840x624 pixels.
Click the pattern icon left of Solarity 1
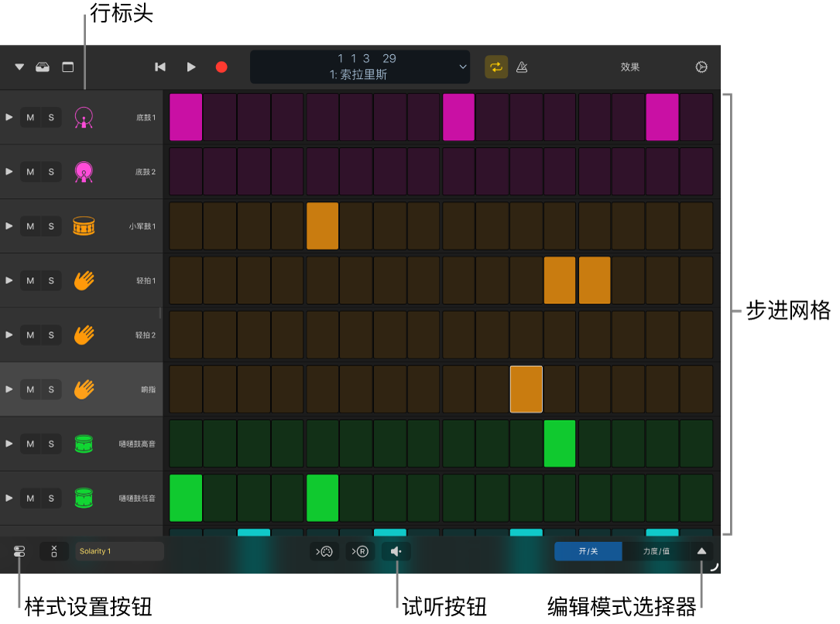(54, 551)
